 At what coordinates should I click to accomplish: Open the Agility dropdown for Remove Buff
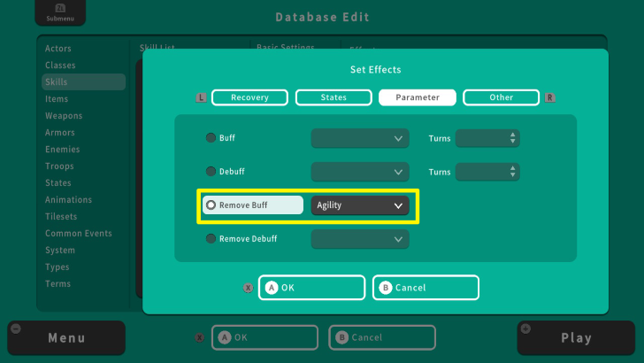[360, 205]
